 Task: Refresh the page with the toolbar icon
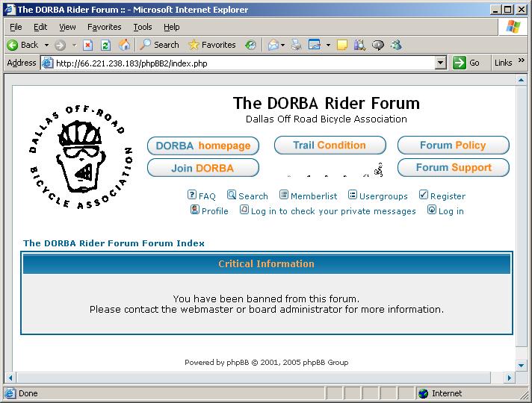105,45
